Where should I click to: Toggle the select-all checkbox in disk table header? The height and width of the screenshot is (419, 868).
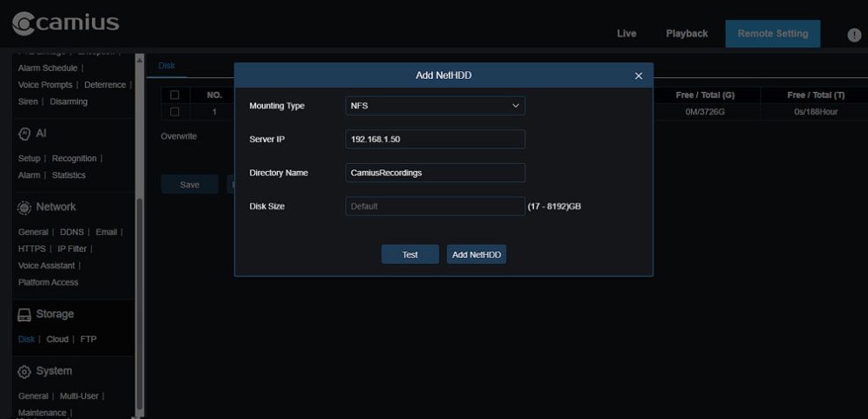click(x=174, y=96)
